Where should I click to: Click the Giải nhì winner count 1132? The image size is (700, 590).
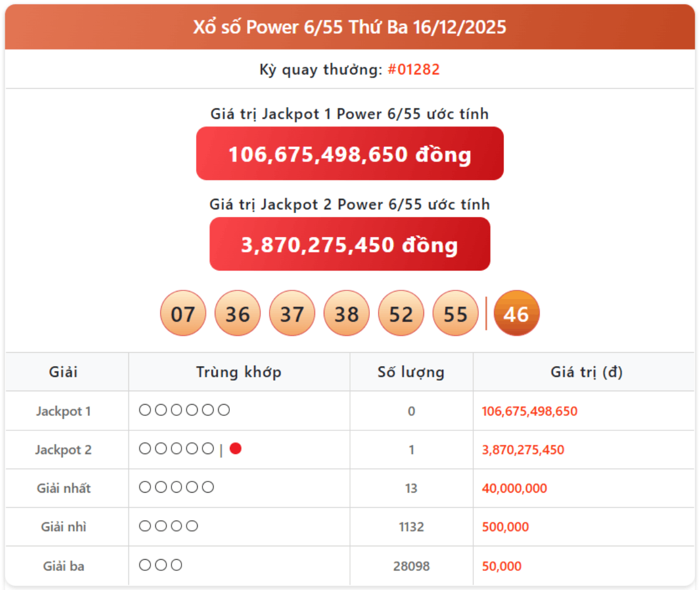[x=411, y=527]
